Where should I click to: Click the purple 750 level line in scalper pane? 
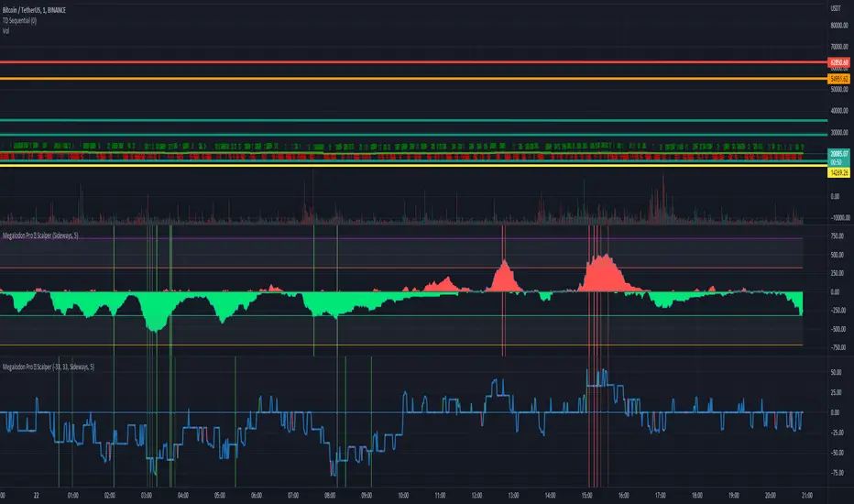(400, 238)
